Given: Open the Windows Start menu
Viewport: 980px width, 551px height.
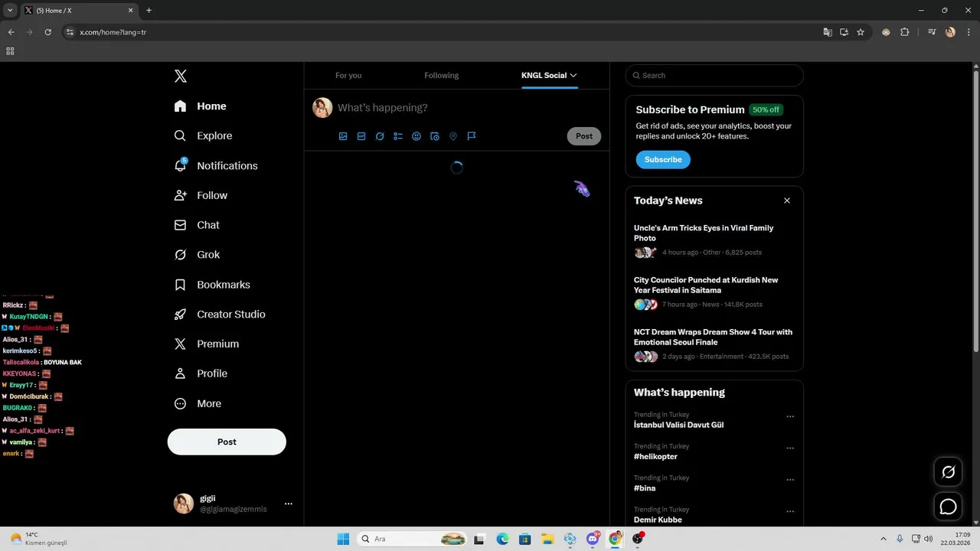Looking at the screenshot, I should click(x=343, y=539).
